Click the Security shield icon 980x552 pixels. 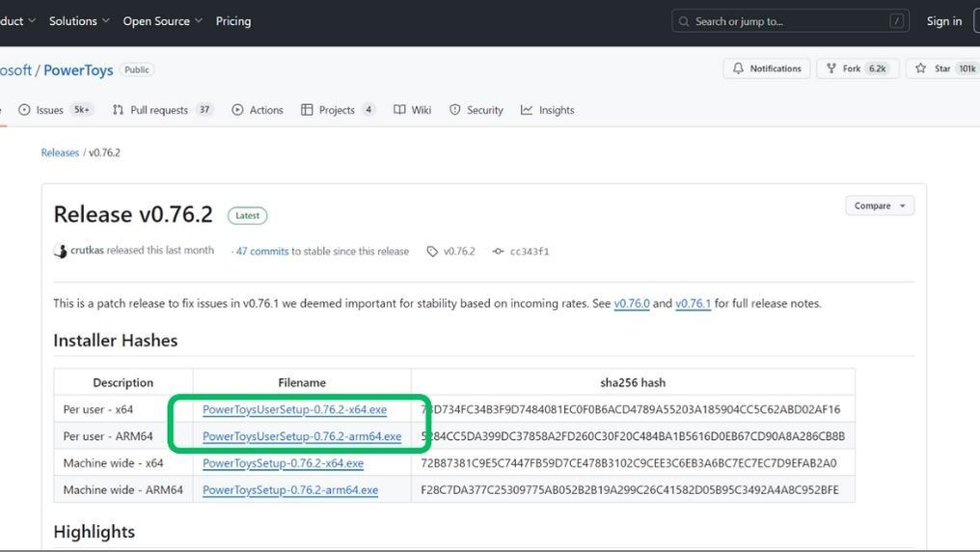[455, 110]
